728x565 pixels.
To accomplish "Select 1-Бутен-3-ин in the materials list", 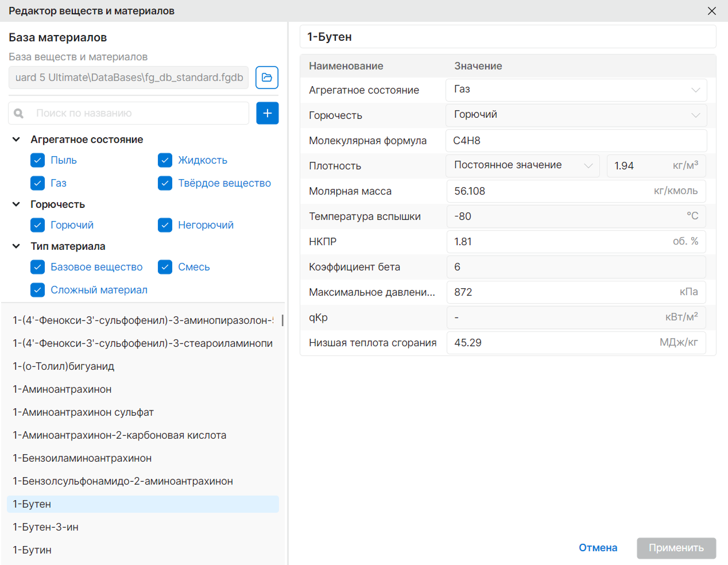I will tap(143, 527).
